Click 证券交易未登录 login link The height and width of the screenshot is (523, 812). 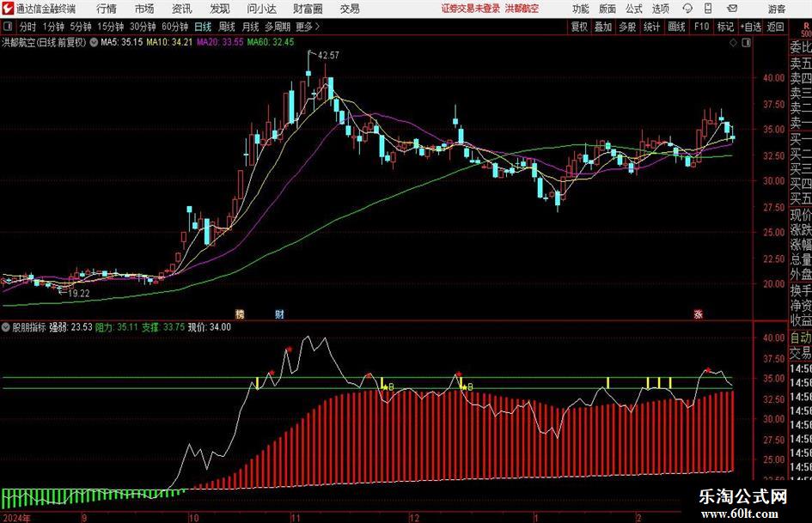click(x=471, y=9)
